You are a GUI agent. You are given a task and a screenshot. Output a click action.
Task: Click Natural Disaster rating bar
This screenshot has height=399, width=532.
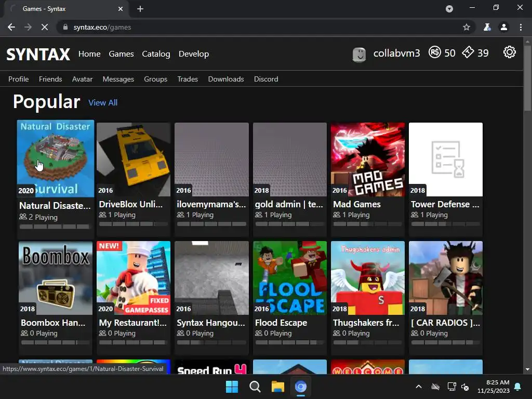(x=55, y=227)
